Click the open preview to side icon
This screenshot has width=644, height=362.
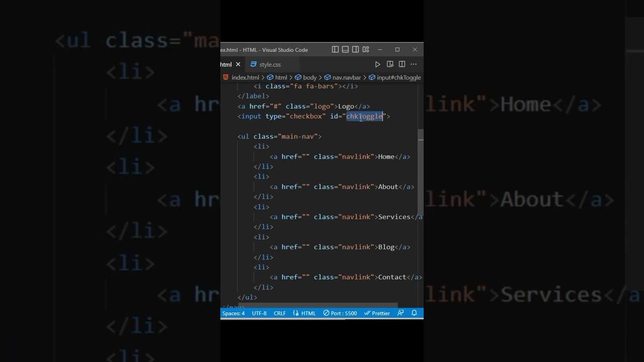point(390,64)
